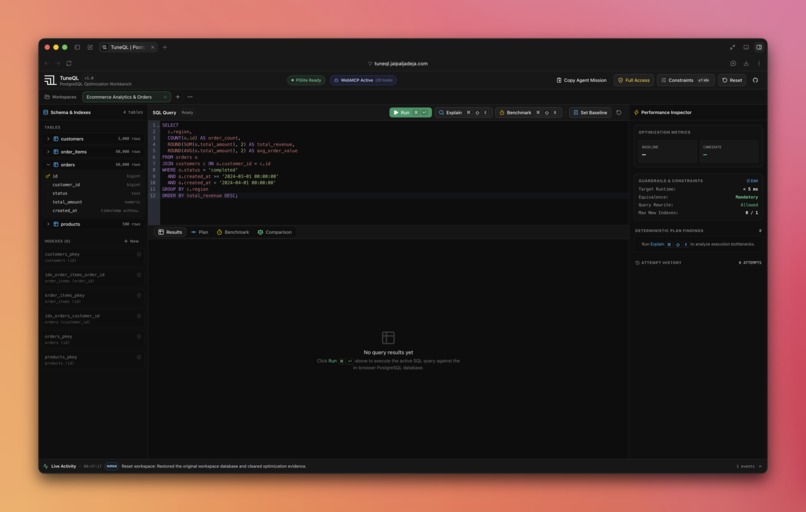806x512 pixels.
Task: Toggle the idx_orders_customer_id index circle
Action: 139,316
